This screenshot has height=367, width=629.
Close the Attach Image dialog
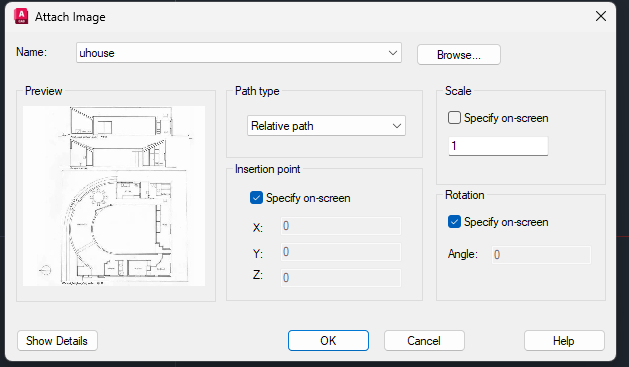(x=601, y=16)
